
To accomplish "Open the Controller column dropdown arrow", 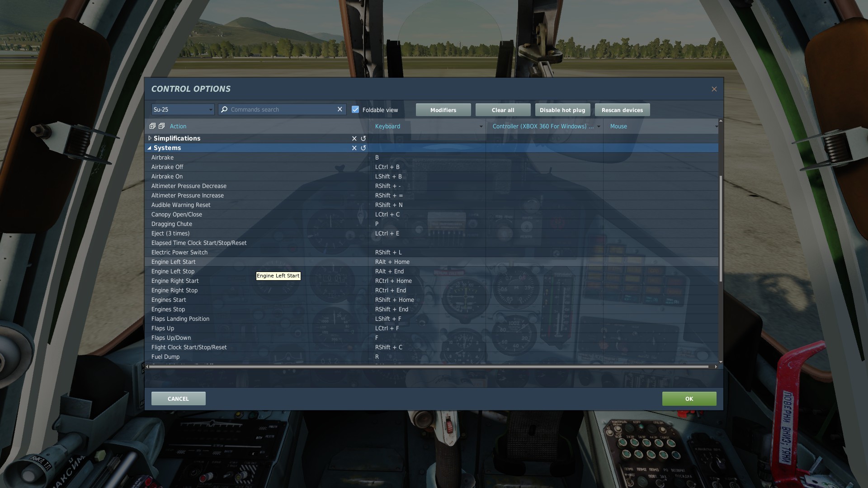I will click(599, 127).
